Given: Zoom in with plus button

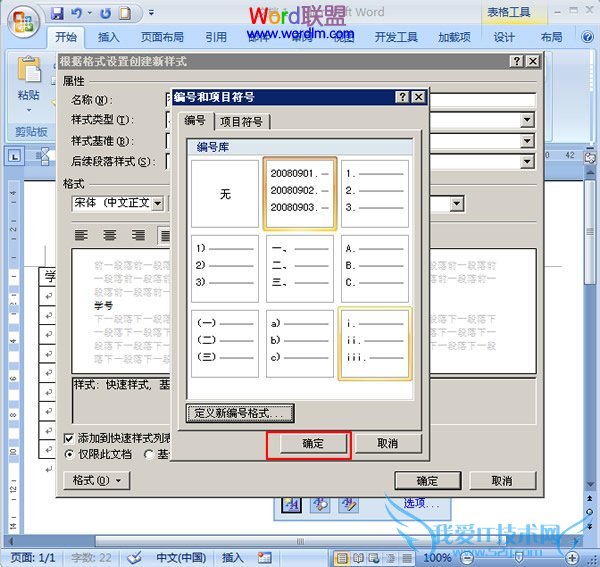Looking at the screenshot, I should pos(572,558).
